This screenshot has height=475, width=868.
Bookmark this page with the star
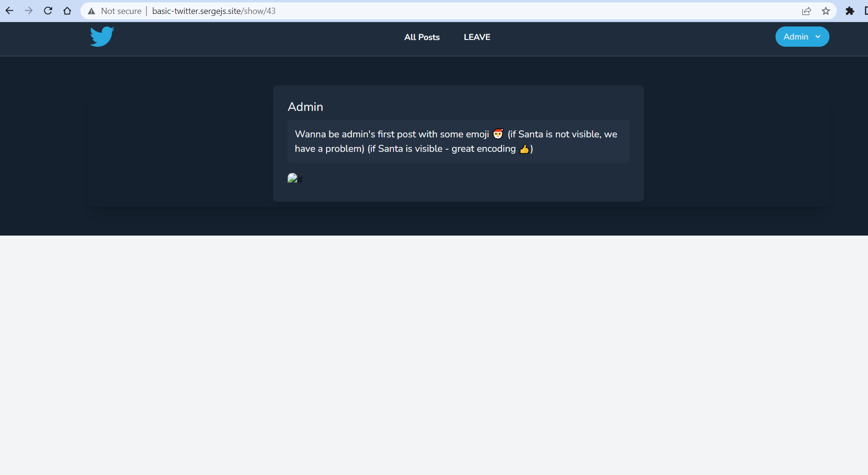coord(826,11)
